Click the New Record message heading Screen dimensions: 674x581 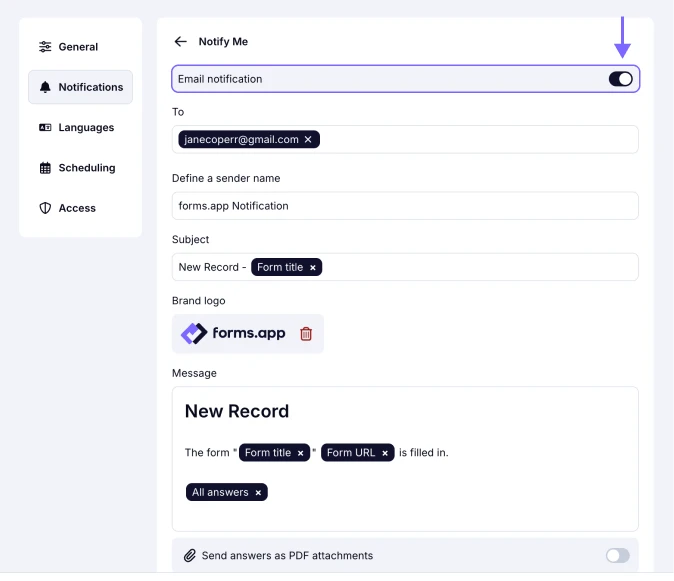(x=237, y=411)
